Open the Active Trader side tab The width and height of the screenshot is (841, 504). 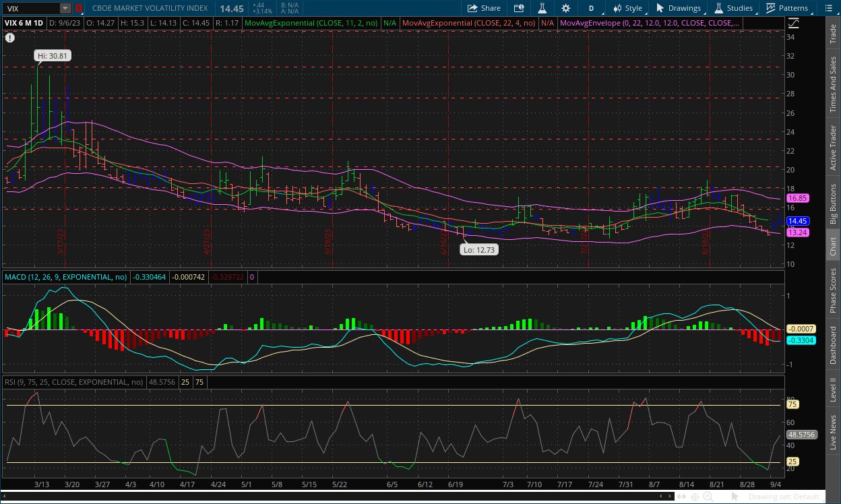833,148
